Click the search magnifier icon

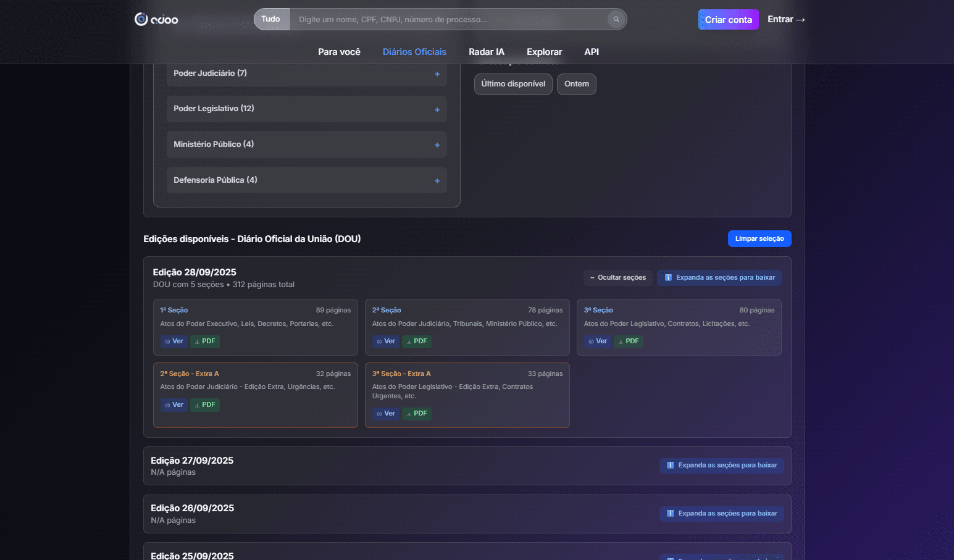(x=616, y=19)
